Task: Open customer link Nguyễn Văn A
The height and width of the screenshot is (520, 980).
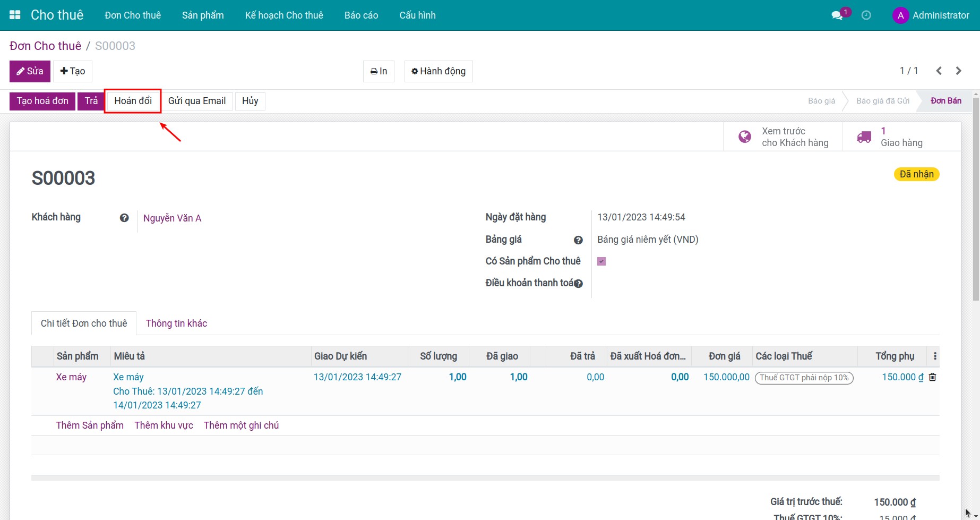Action: [172, 218]
